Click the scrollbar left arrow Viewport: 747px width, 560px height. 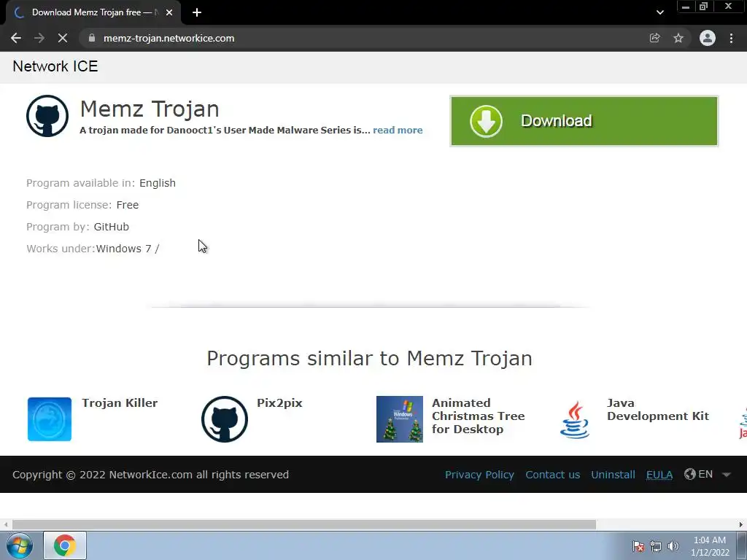click(x=6, y=524)
